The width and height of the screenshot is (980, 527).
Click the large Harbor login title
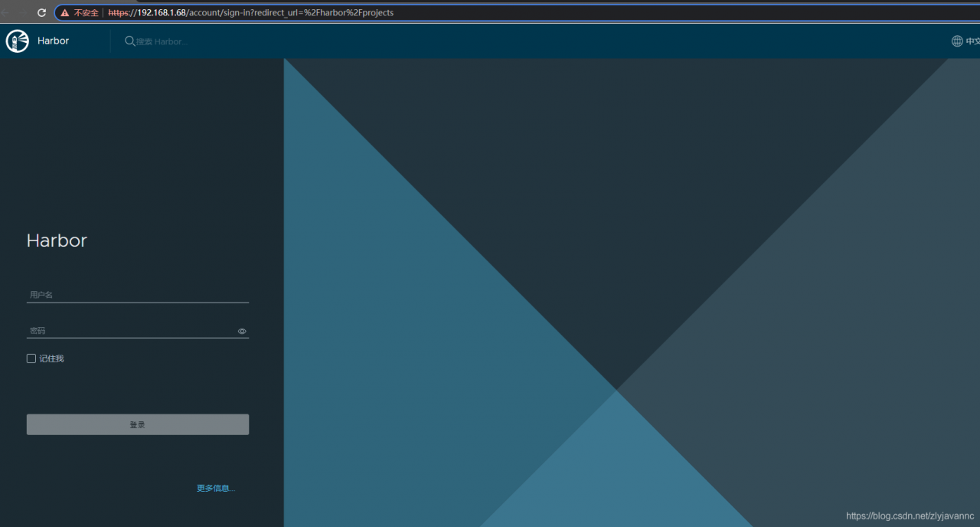(x=57, y=241)
